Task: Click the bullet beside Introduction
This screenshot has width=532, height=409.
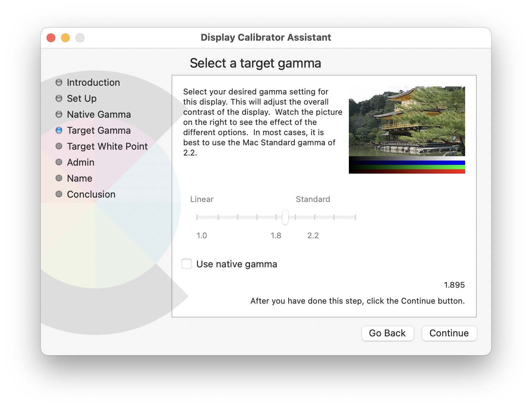Action: 59,82
